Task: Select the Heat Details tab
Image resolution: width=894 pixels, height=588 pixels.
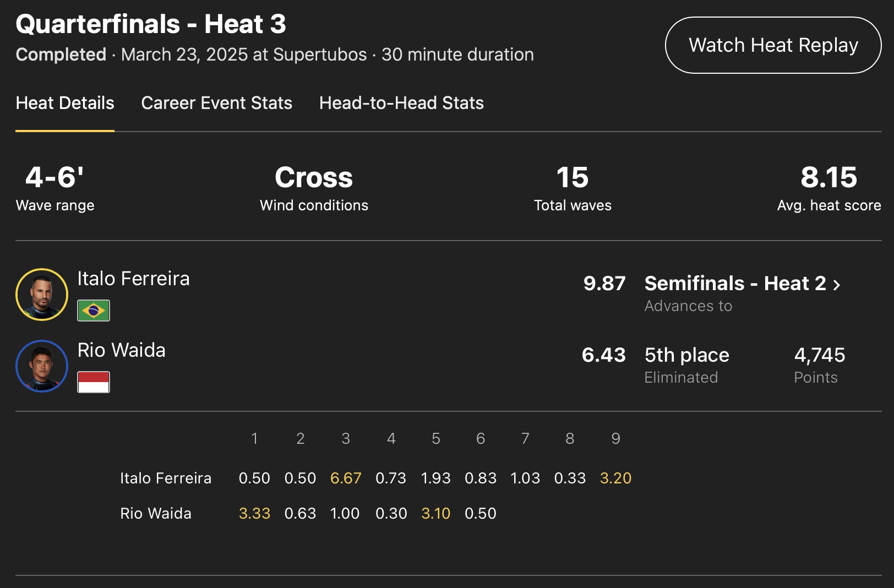Action: coord(65,103)
